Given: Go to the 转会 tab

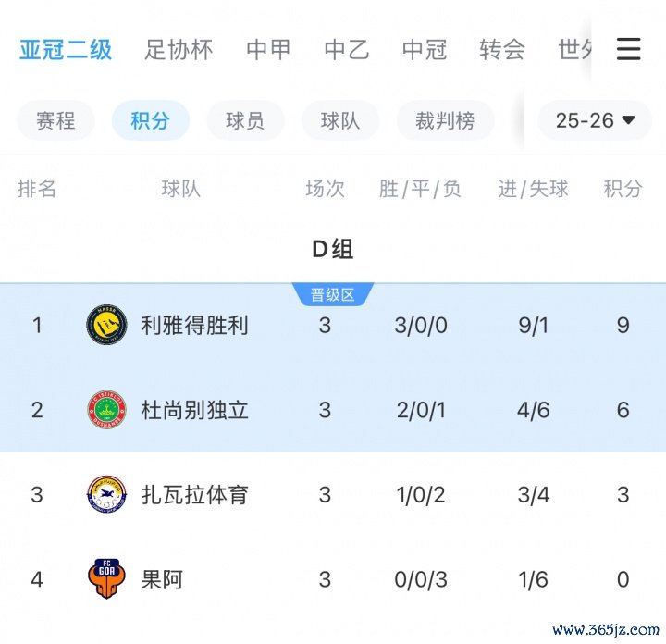Looking at the screenshot, I should point(502,49).
